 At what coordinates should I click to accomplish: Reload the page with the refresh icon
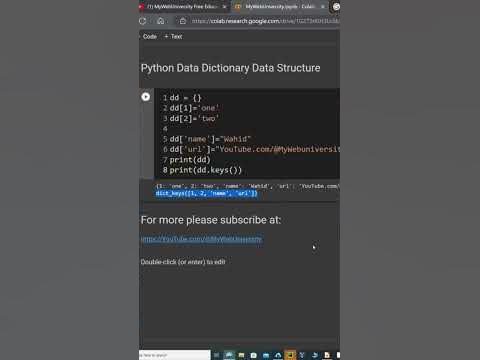pyautogui.click(x=143, y=21)
